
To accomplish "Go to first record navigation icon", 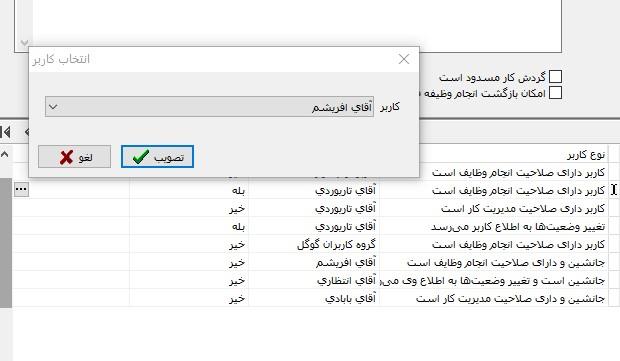I will pos(6,132).
